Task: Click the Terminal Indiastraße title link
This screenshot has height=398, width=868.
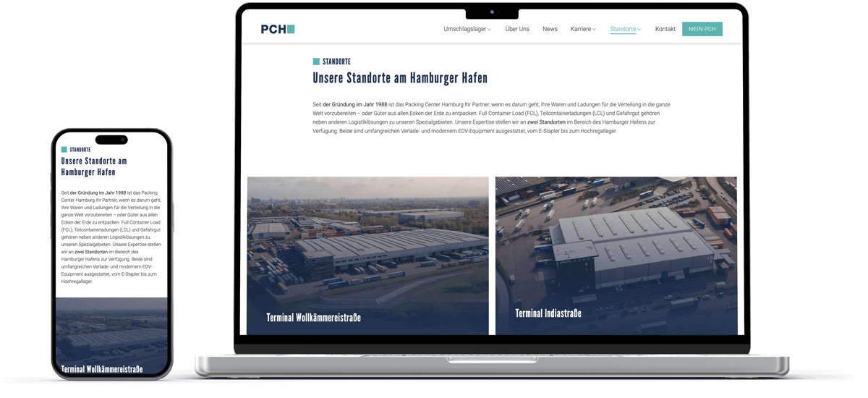Action: [548, 313]
